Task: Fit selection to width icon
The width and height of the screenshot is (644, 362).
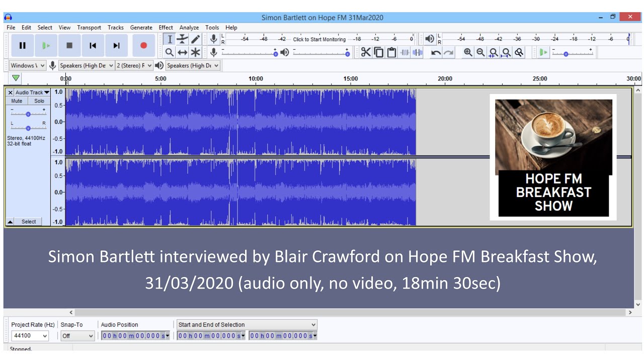Action: click(x=494, y=52)
